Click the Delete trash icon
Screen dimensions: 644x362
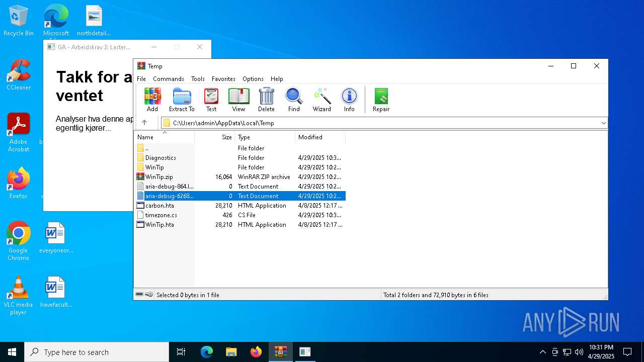tap(266, 100)
